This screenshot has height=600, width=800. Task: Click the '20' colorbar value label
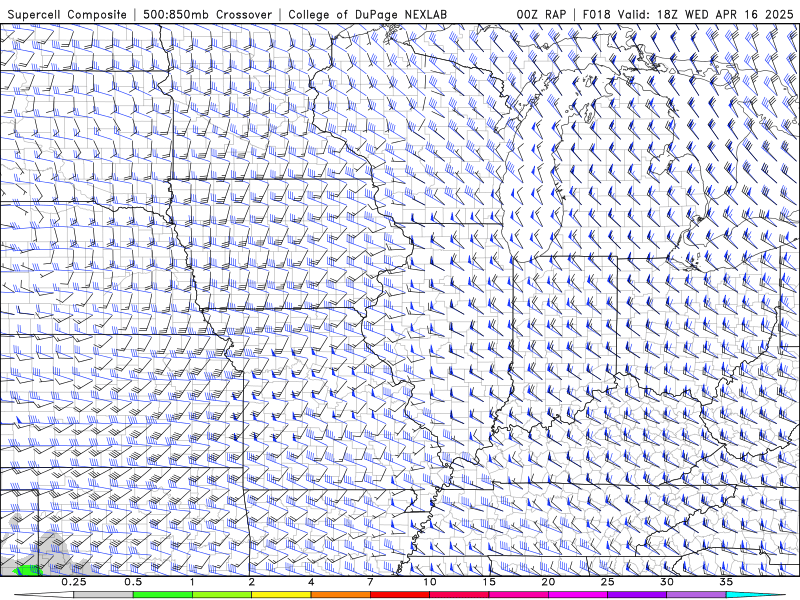(x=548, y=582)
